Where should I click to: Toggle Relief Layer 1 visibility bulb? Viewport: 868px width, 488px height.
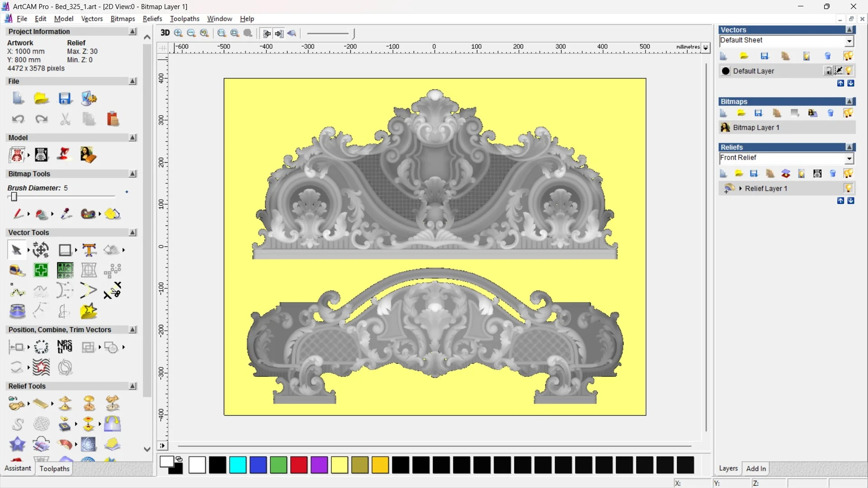(848, 188)
